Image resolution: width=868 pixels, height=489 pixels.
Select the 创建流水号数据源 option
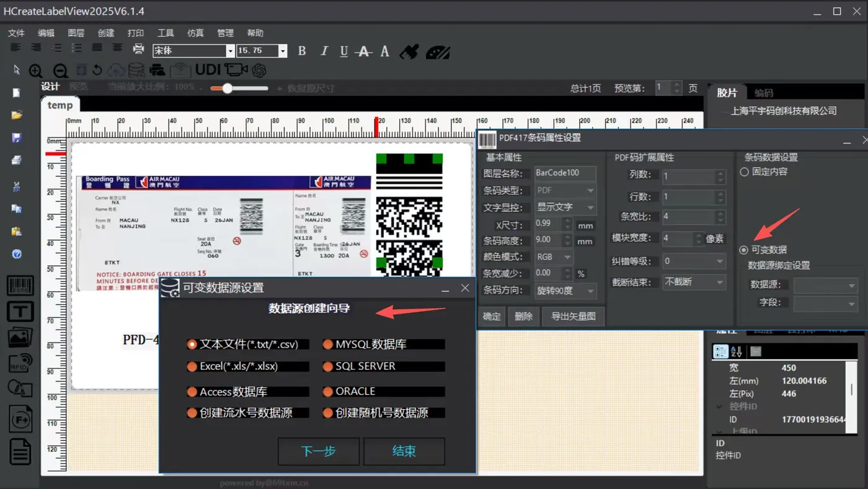coord(248,413)
